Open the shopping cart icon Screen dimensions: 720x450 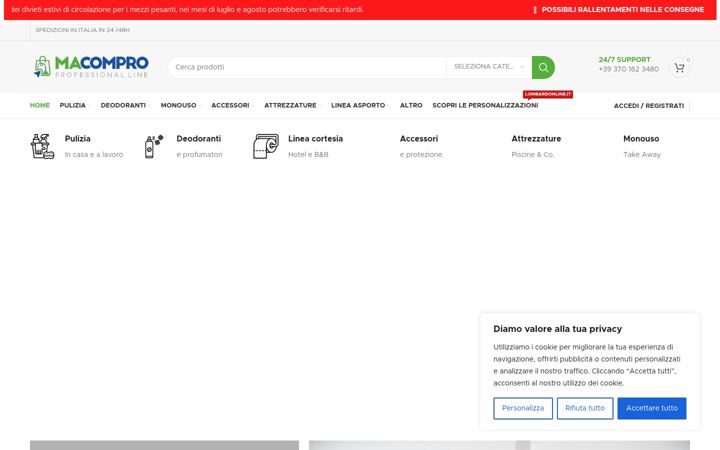pyautogui.click(x=680, y=68)
